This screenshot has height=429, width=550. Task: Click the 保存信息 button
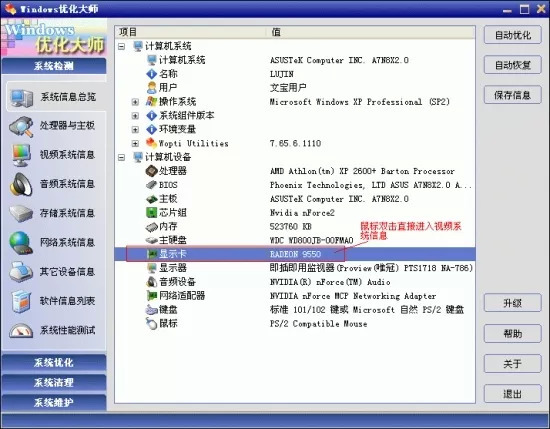512,95
